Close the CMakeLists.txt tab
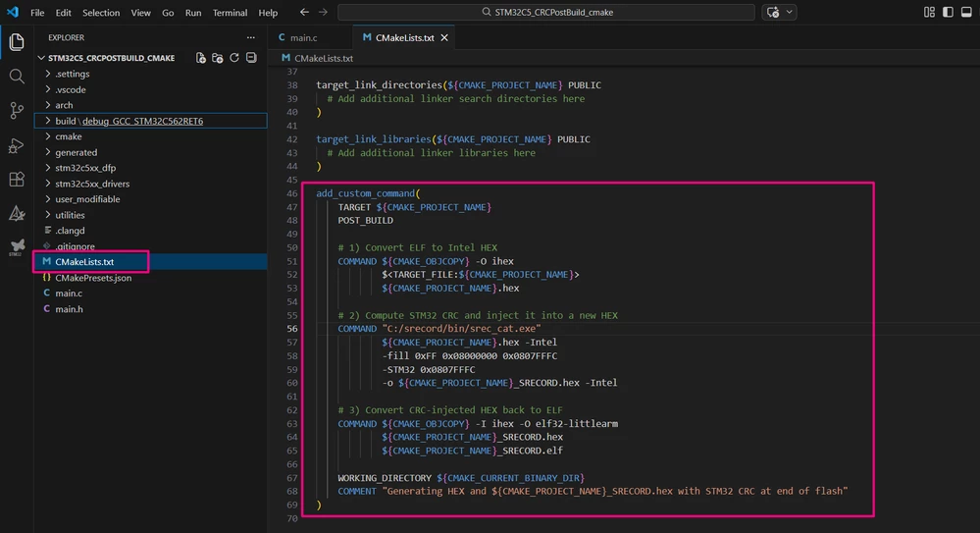Screen dimensions: 980x533 (x=444, y=37)
